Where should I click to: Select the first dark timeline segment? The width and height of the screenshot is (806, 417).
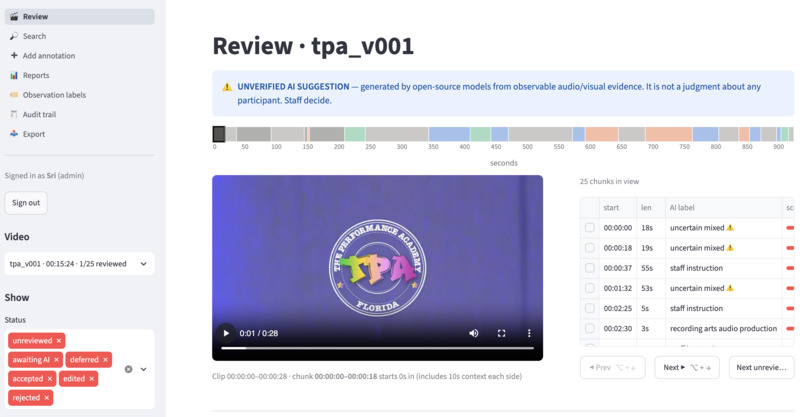pos(219,134)
